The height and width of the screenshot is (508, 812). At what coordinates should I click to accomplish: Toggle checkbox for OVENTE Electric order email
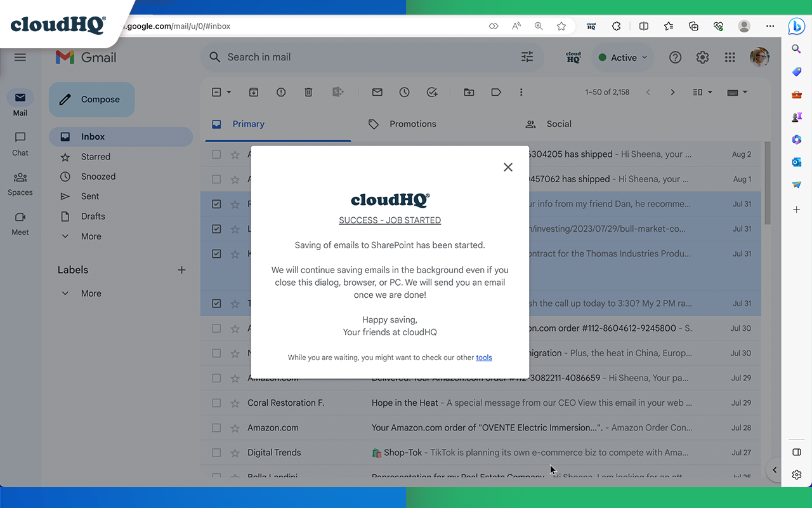point(216,427)
